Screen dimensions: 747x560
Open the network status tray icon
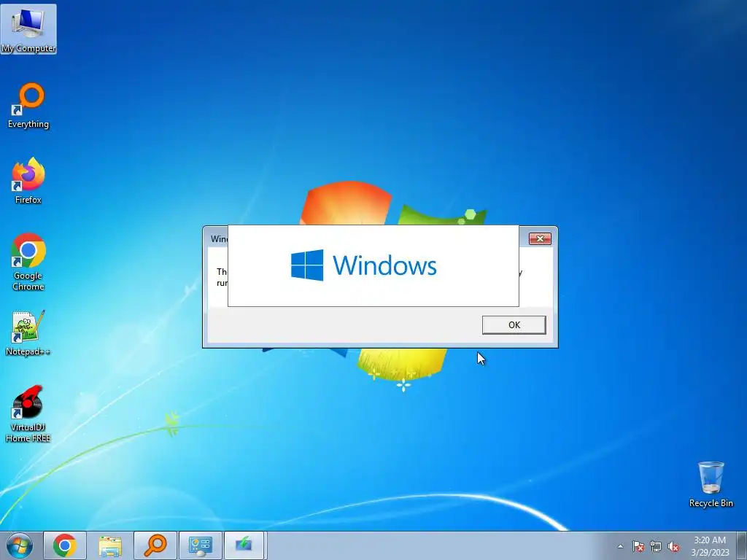656,546
